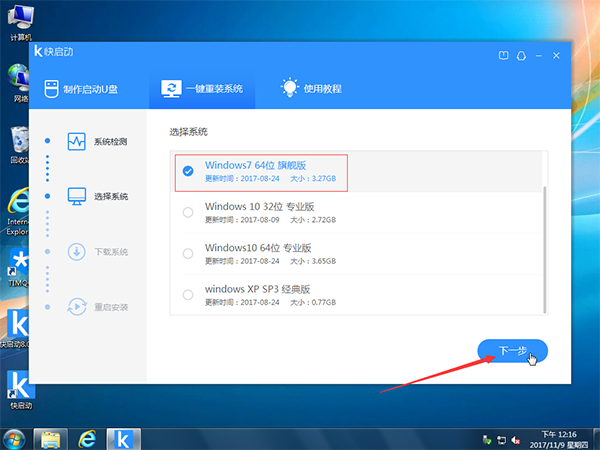Click the 重启安装 step icon in sidebar
This screenshot has width=600, height=450.
tap(77, 306)
